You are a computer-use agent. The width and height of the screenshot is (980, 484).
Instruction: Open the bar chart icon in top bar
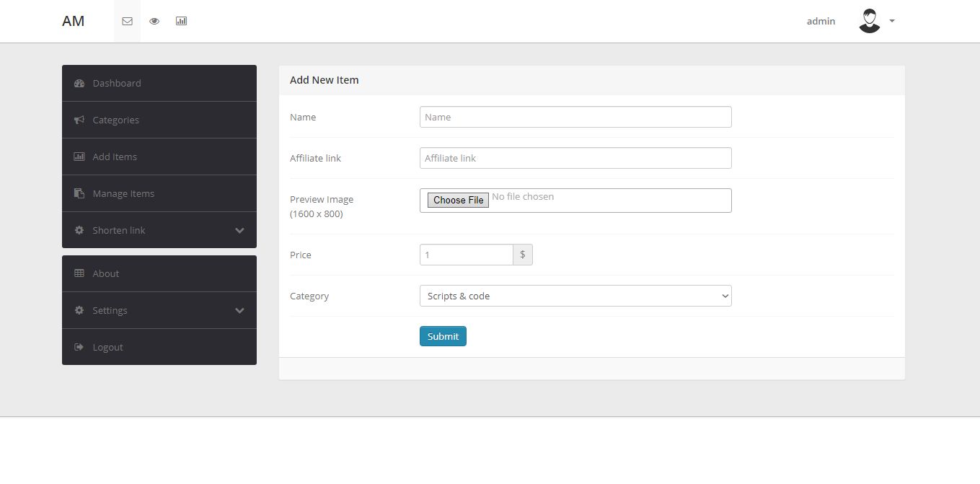point(181,21)
